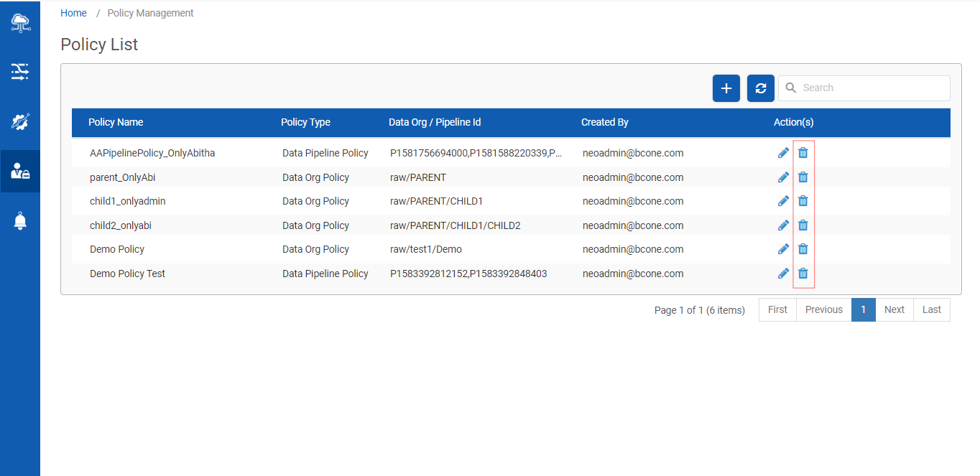Click the Policy Type column header
Image resolution: width=980 pixels, height=476 pixels.
305,122
